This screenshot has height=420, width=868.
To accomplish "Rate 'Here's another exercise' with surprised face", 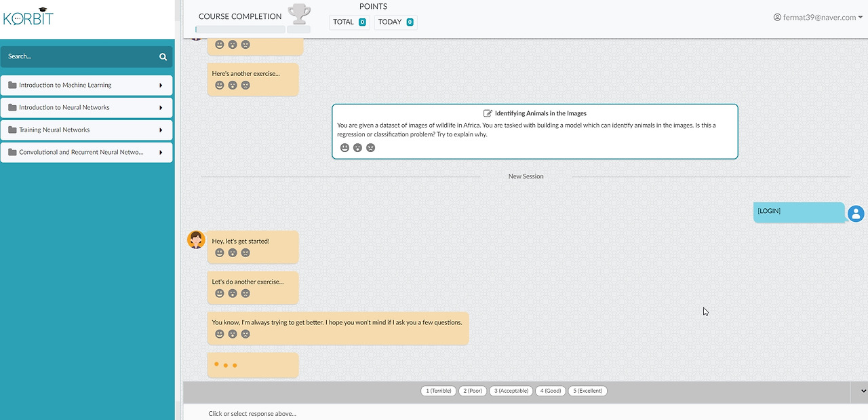I will pyautogui.click(x=233, y=85).
